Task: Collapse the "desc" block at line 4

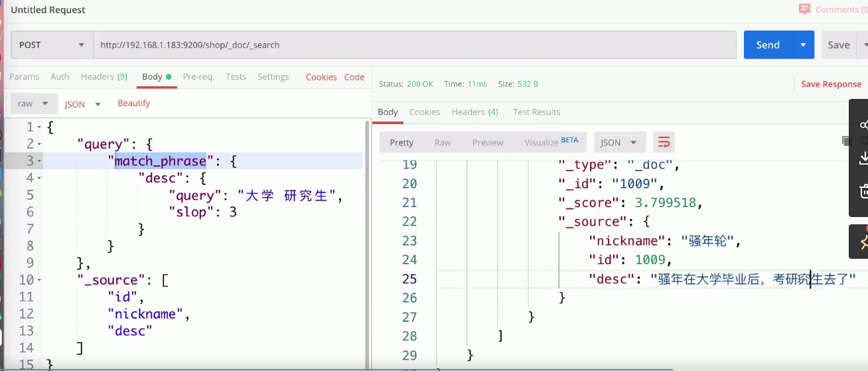Action: pos(40,179)
